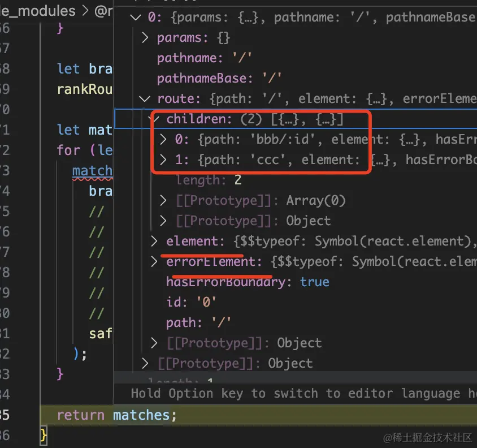Expand the 'errorElement: {$$typeof' node
The height and width of the screenshot is (448, 477).
[x=154, y=261]
